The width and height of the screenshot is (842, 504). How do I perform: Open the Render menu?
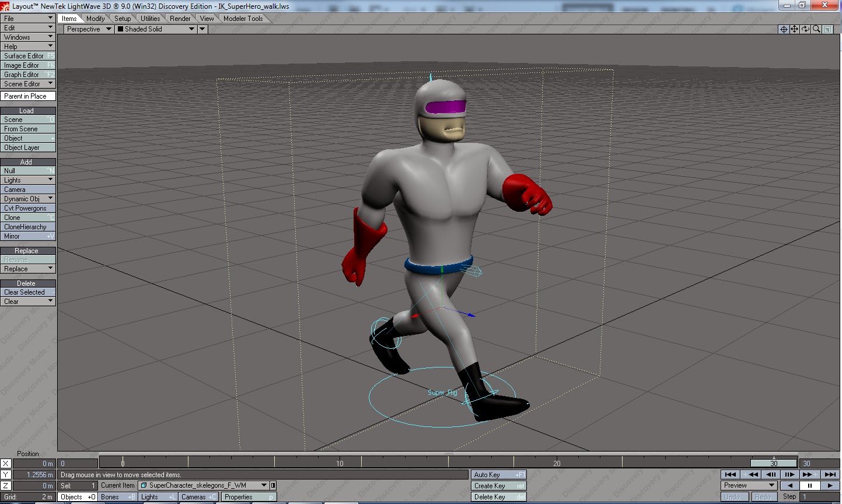(x=180, y=18)
